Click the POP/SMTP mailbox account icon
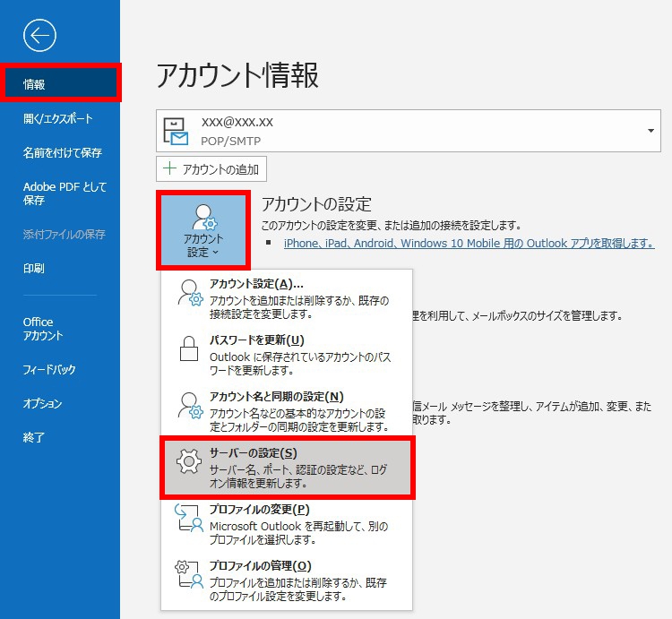 click(176, 131)
